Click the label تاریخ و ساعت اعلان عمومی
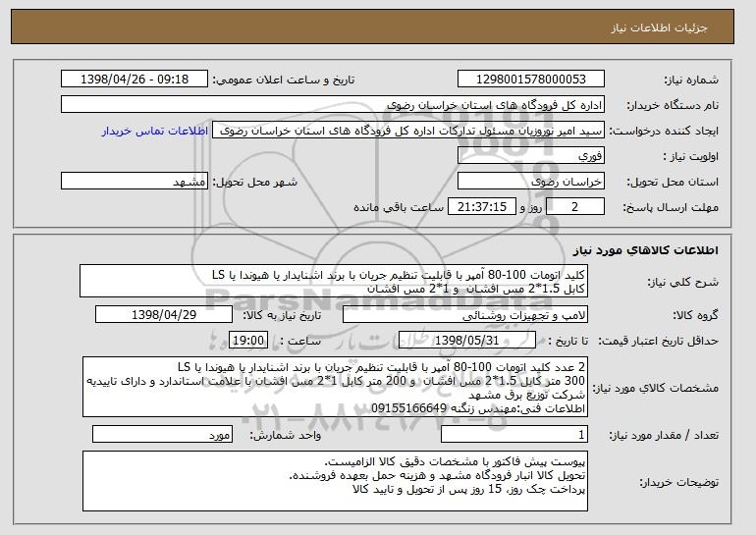The width and height of the screenshot is (756, 535). coord(284,80)
